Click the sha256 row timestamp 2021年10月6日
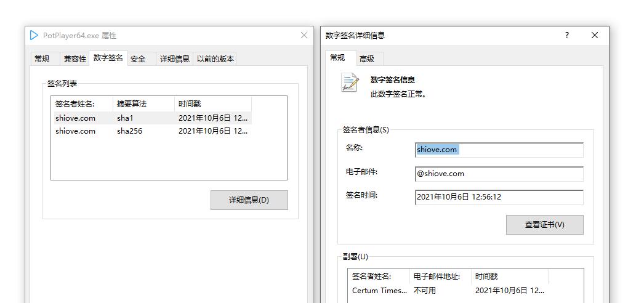Image resolution: width=644 pixels, height=303 pixels. coord(213,131)
